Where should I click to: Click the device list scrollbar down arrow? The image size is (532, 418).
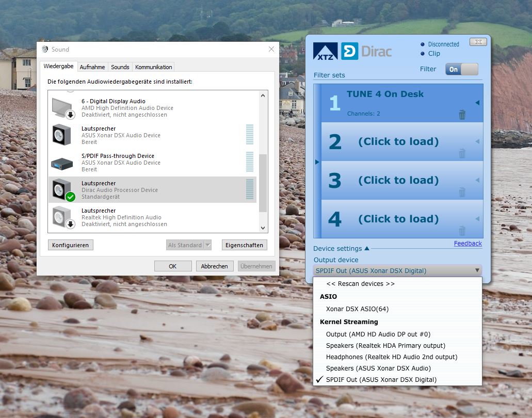coord(263,228)
